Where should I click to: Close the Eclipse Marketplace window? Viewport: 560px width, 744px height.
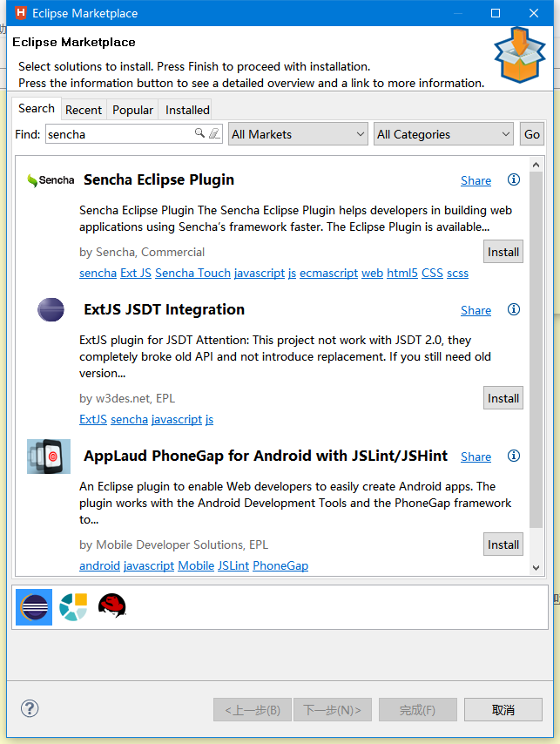pos(534,13)
